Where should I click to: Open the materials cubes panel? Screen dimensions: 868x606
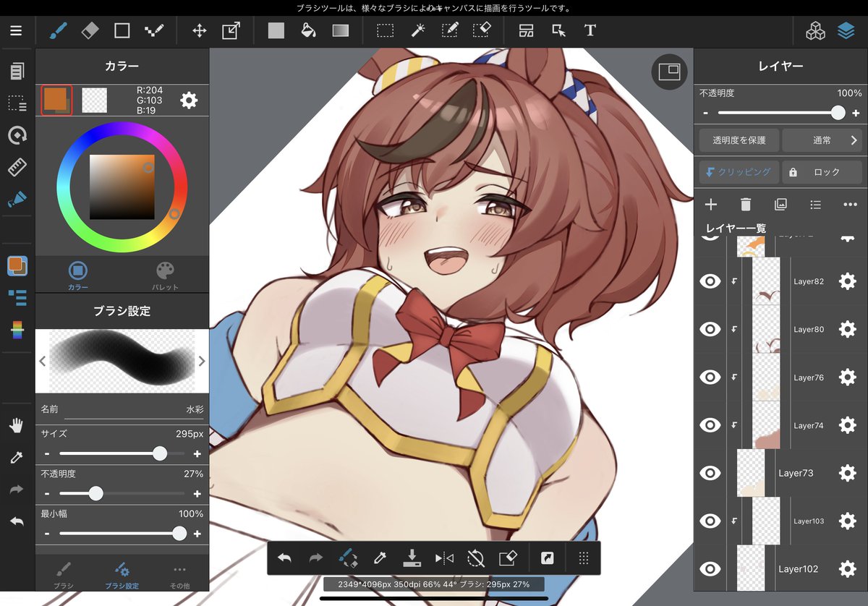[816, 31]
